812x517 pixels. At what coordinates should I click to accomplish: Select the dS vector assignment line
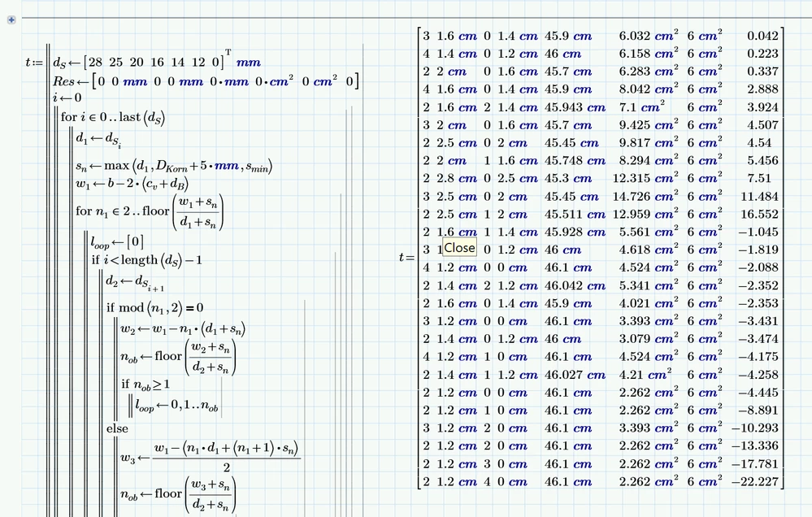[x=157, y=62]
